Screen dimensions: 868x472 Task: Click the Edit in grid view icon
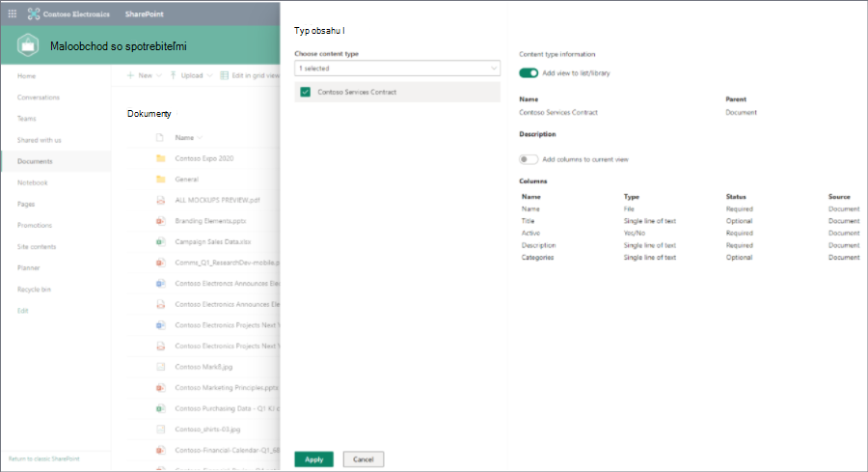point(224,75)
